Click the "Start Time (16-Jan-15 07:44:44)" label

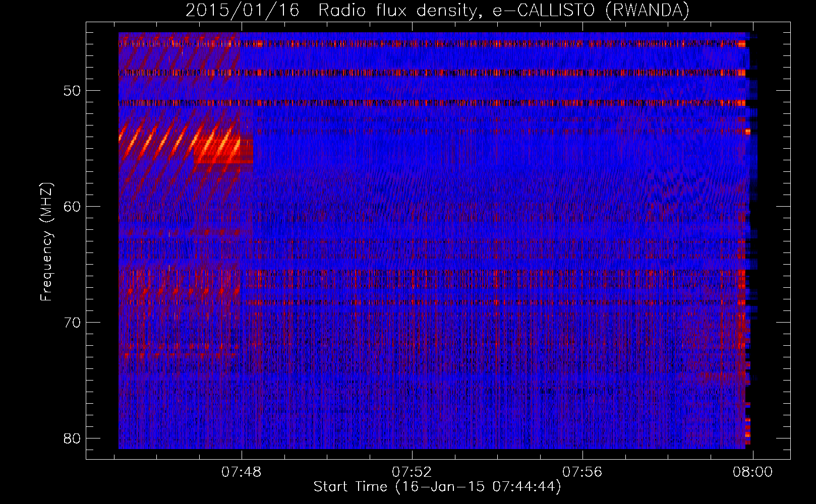point(437,487)
